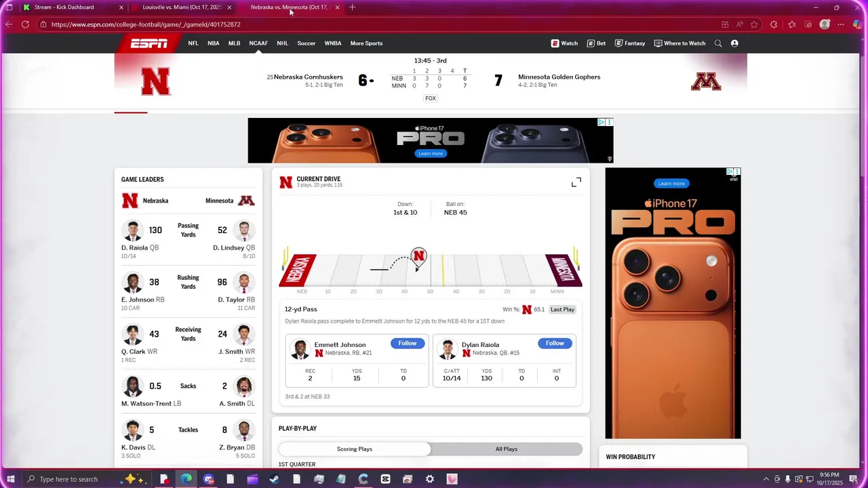Expand the More Sports menu
Screen dimensions: 868x488
point(366,43)
